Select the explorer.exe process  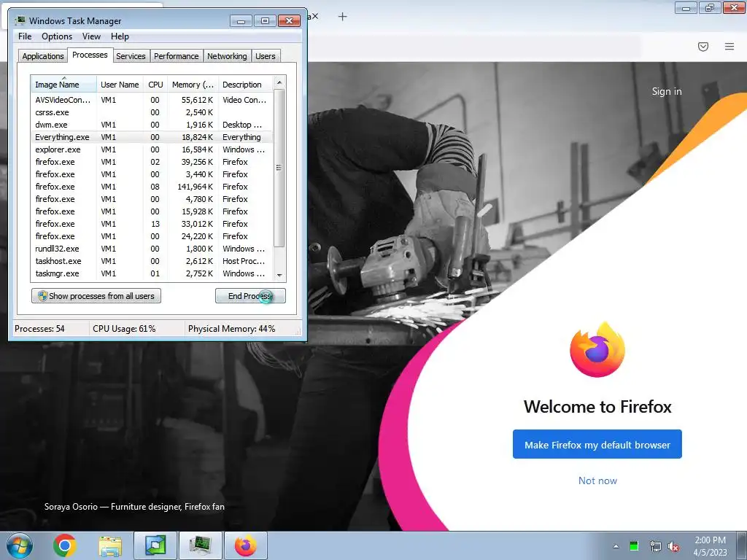pyautogui.click(x=152, y=149)
